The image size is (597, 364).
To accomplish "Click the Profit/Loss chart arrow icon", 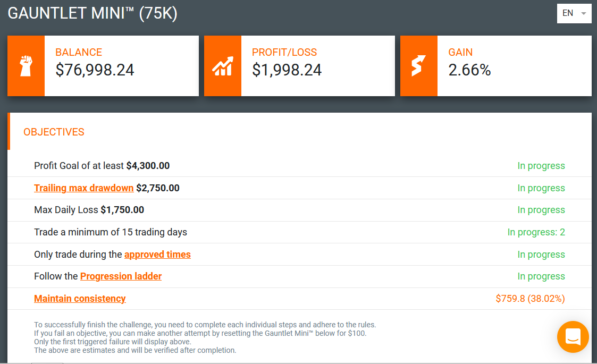I will point(223,66).
